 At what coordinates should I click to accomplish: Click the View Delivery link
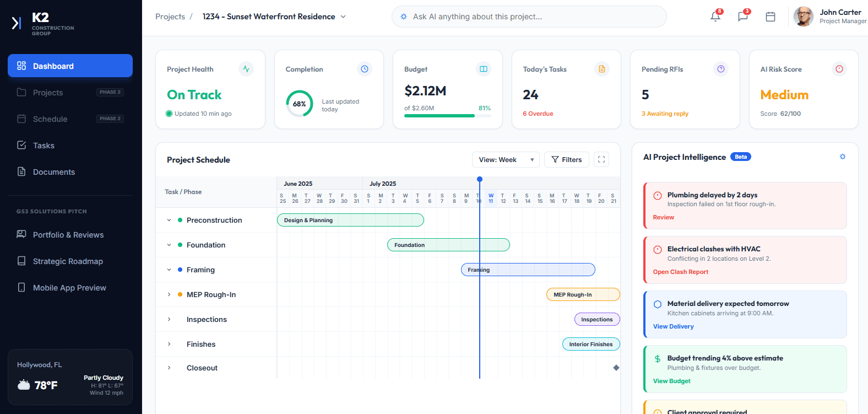click(673, 326)
